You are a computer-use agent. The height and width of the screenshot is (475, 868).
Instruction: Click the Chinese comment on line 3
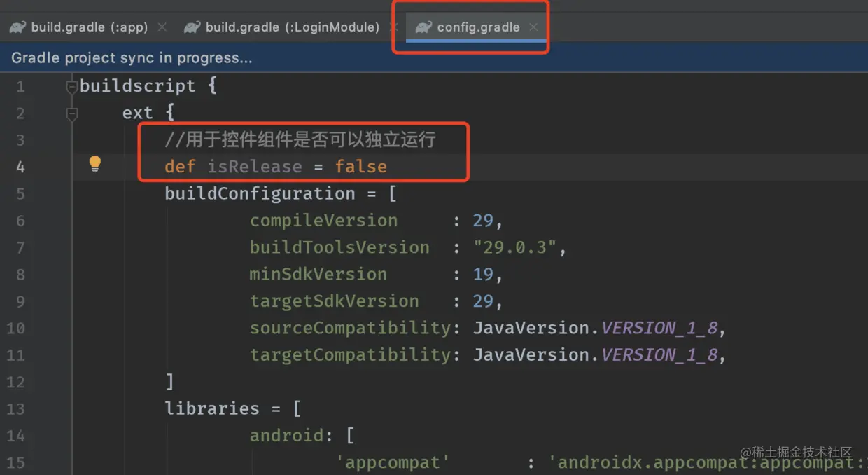[300, 139]
